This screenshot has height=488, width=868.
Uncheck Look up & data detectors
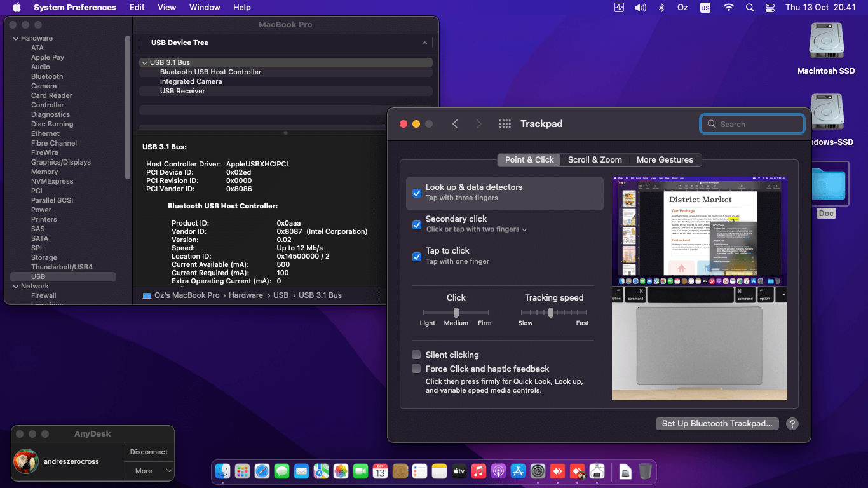click(x=417, y=193)
